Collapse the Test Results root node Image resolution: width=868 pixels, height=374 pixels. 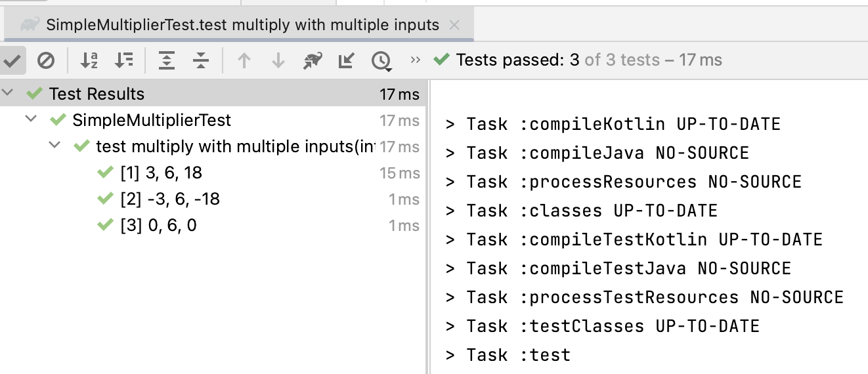(x=8, y=94)
